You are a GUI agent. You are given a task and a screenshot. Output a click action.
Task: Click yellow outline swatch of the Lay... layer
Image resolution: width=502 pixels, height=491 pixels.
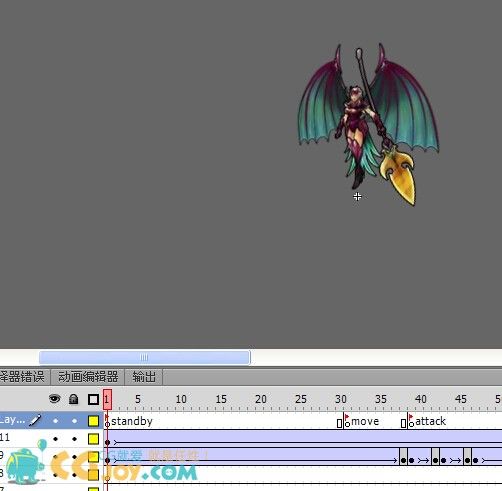coord(93,421)
